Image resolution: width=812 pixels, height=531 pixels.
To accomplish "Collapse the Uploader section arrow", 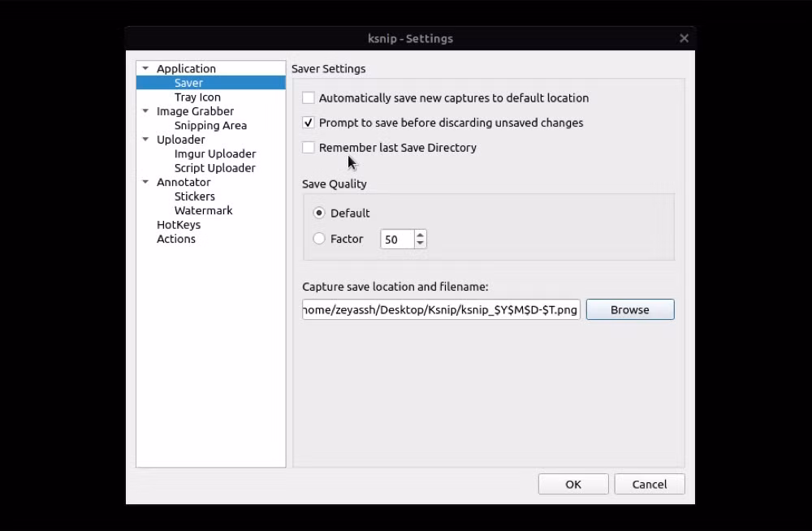I will 145,140.
